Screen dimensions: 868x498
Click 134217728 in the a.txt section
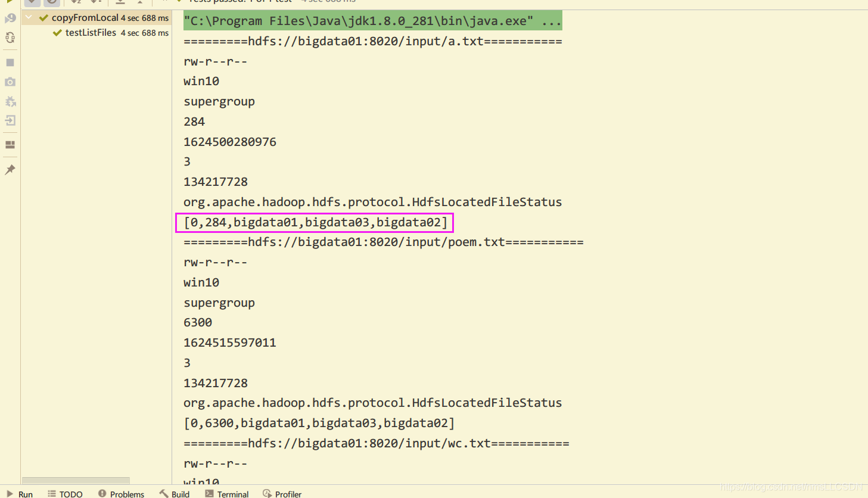tap(216, 182)
